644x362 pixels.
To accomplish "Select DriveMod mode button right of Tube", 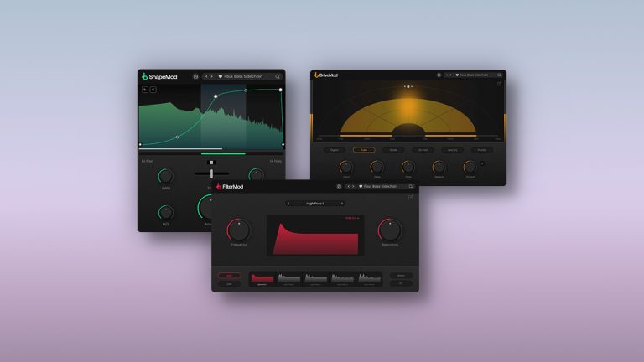I will 393,150.
